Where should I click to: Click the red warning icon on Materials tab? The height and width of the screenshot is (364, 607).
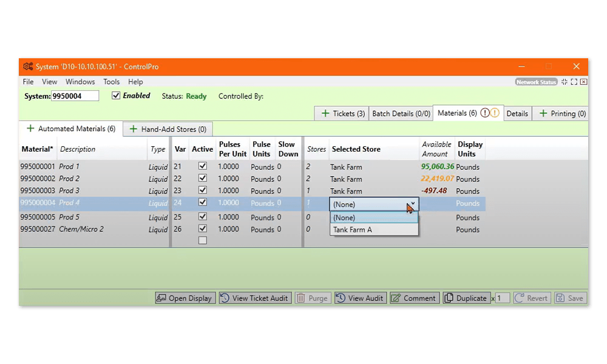pos(484,113)
